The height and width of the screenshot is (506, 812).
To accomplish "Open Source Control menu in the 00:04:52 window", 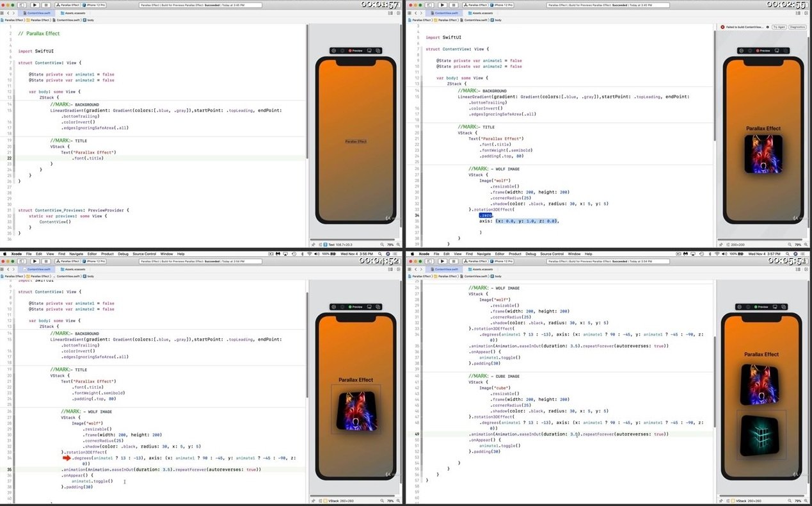I will pyautogui.click(x=145, y=254).
